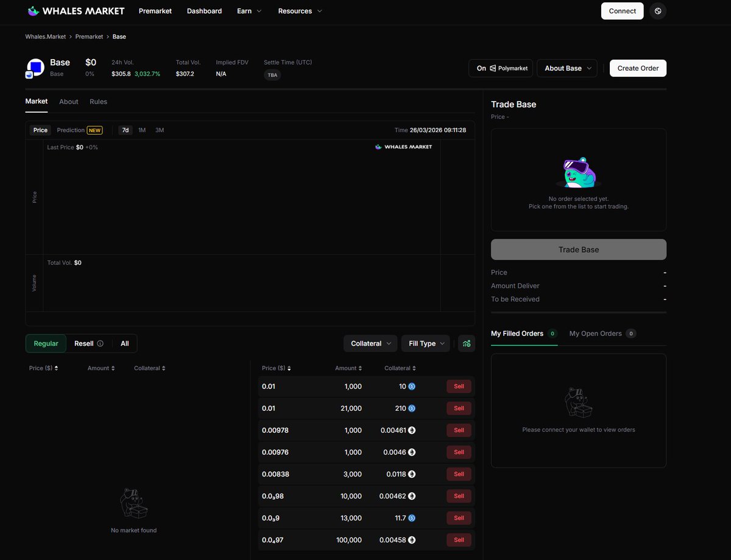Sort left Collateral column arrows
The image size is (731, 560).
click(x=163, y=368)
